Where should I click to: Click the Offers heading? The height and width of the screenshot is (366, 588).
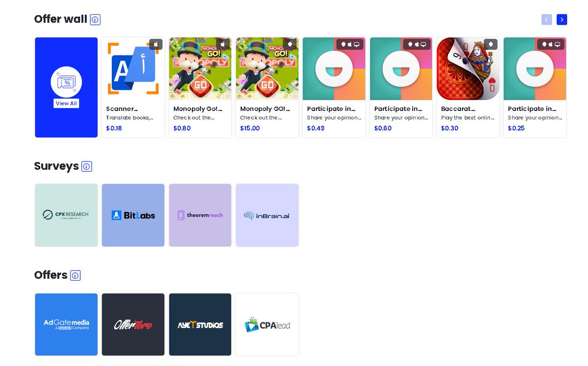51,275
